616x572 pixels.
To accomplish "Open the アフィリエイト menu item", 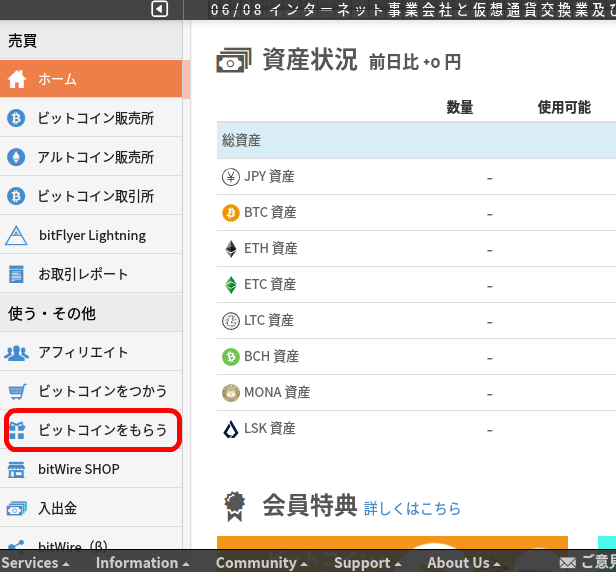I will click(91, 353).
